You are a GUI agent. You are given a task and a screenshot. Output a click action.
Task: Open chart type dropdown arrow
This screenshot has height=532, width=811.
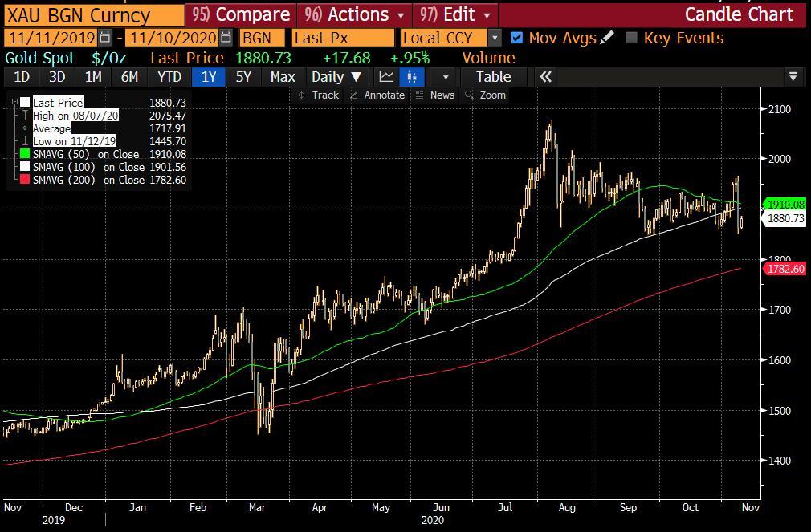446,78
